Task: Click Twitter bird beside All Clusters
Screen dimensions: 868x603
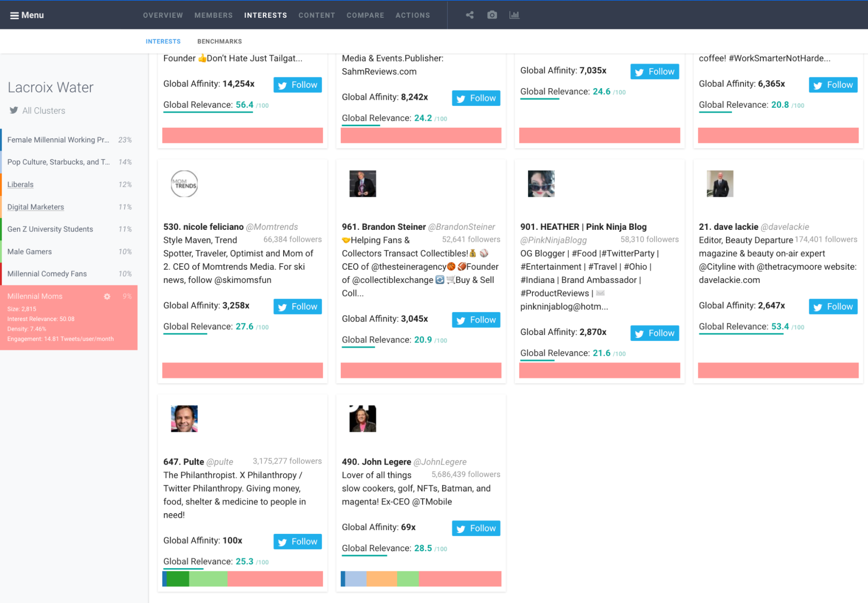Action: (x=14, y=110)
